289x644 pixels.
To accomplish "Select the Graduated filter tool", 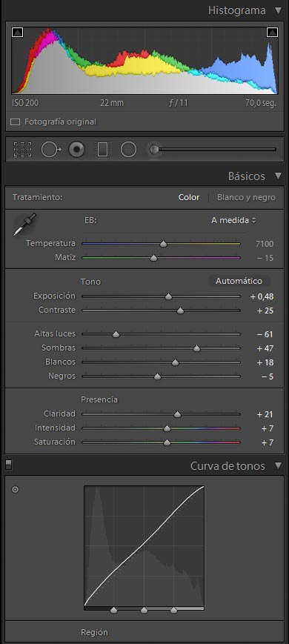I will point(102,150).
